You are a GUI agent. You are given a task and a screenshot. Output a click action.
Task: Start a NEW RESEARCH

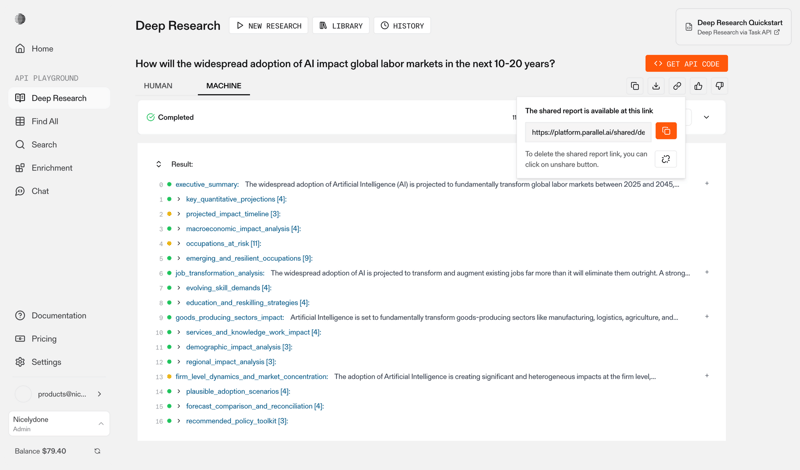(269, 26)
